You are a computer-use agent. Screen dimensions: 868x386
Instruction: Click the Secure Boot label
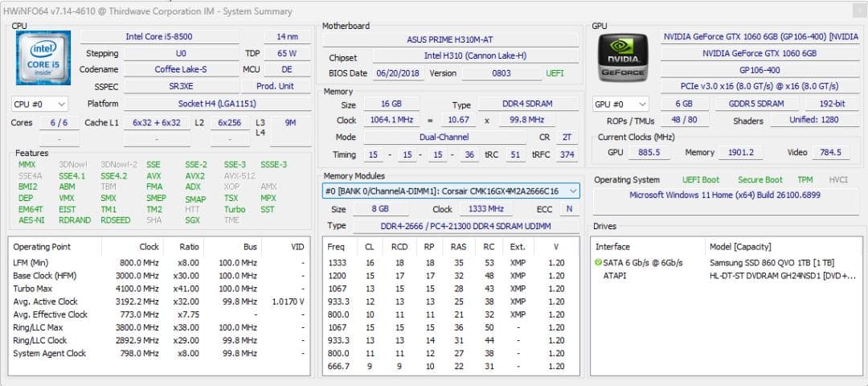pyautogui.click(x=759, y=180)
